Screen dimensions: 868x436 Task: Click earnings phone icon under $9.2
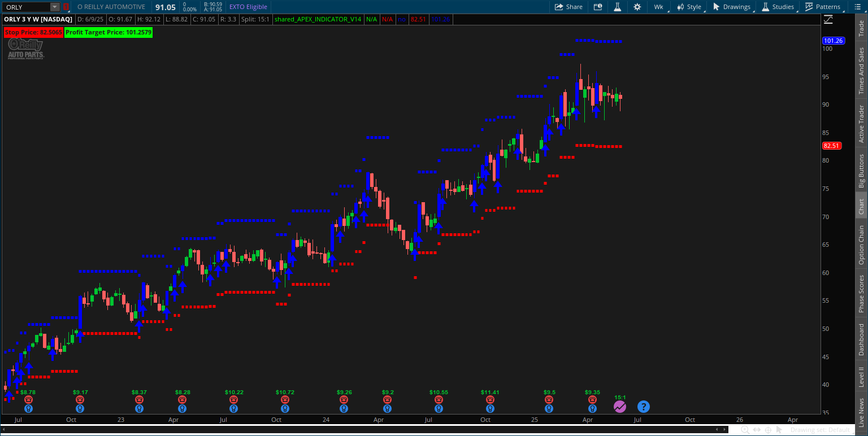pyautogui.click(x=387, y=399)
